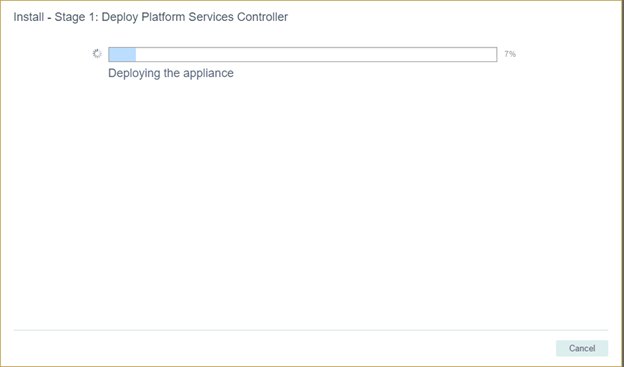624x367 pixels.
Task: Select the 7% progress percentage label
Action: point(510,54)
